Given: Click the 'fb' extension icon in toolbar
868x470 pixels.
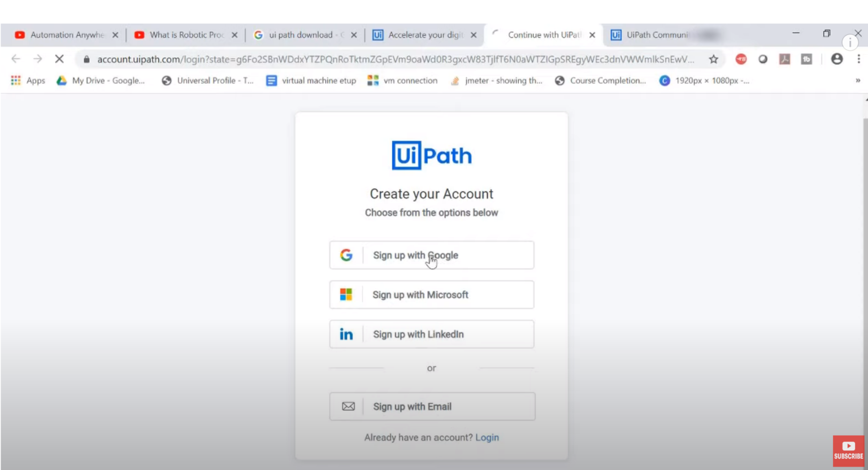Looking at the screenshot, I should (806, 59).
